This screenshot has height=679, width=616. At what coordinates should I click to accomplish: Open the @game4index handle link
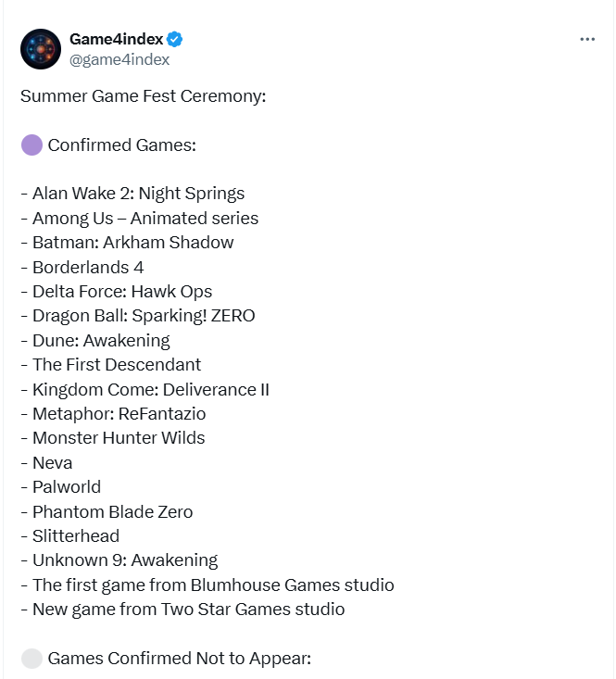pos(119,60)
